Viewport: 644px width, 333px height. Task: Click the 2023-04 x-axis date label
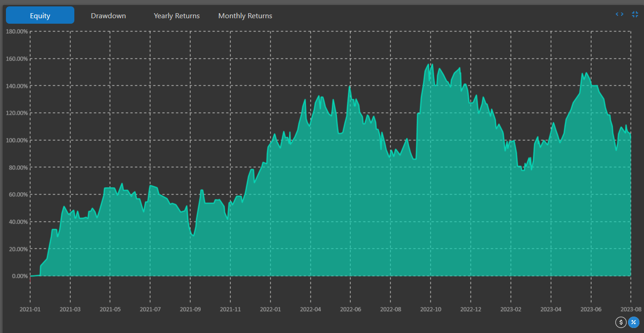pos(551,309)
